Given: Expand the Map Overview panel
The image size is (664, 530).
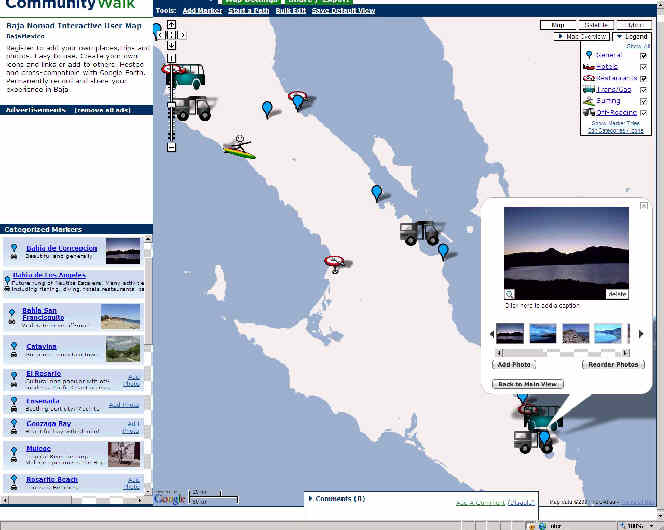Looking at the screenshot, I should tap(582, 37).
